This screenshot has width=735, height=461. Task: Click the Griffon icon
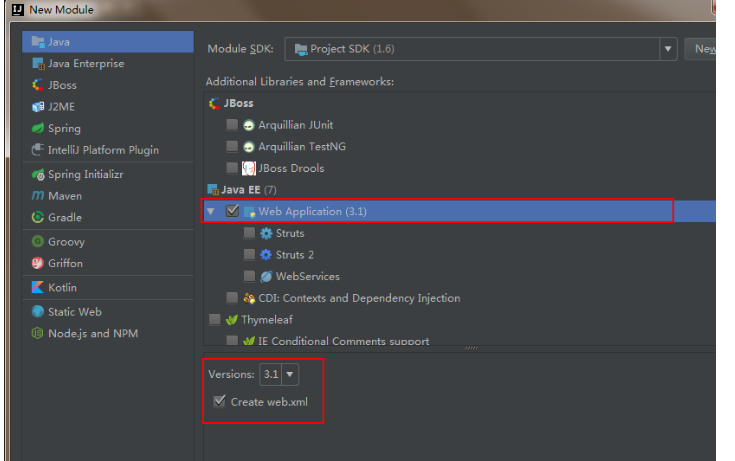pyautogui.click(x=38, y=263)
